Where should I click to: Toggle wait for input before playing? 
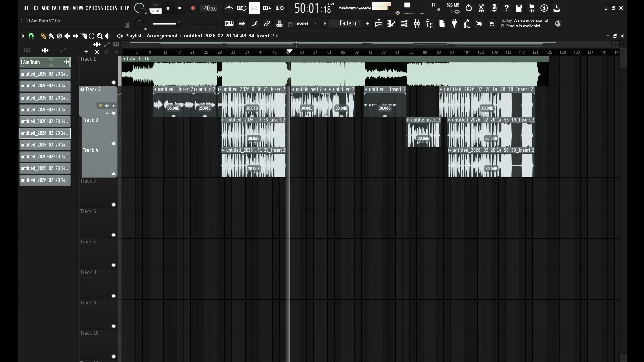242,8
